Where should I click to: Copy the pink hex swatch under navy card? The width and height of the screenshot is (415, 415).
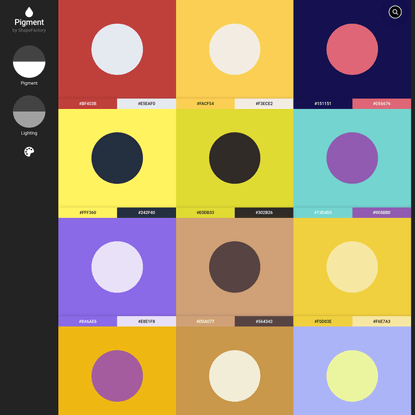coord(382,104)
